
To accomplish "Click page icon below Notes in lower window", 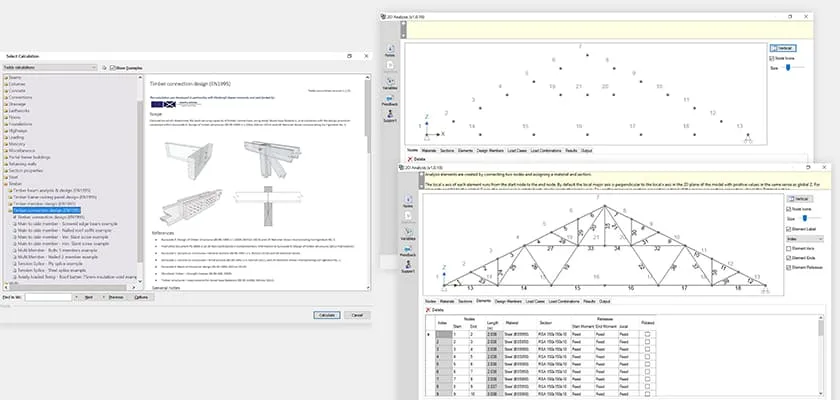I will click(408, 215).
